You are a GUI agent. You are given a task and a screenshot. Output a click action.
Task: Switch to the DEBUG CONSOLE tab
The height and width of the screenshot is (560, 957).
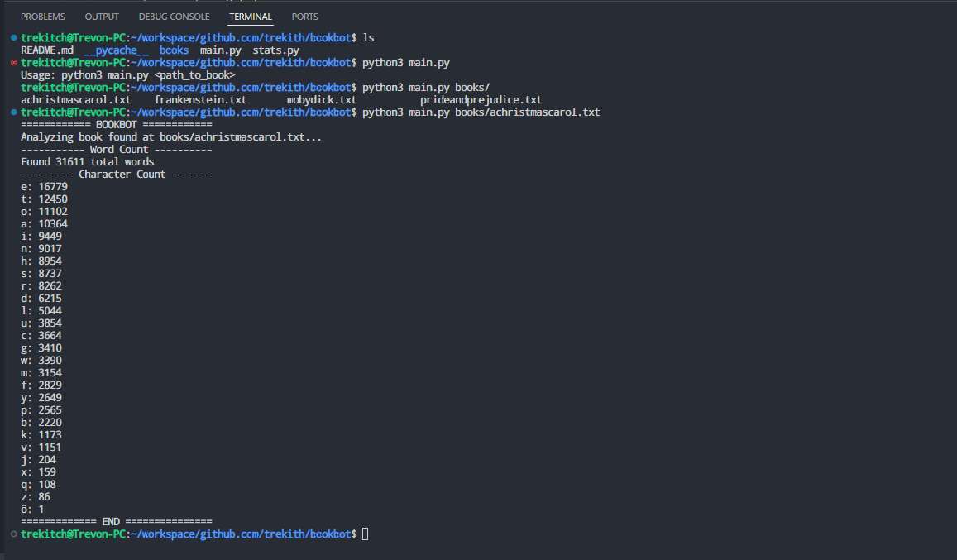click(174, 16)
